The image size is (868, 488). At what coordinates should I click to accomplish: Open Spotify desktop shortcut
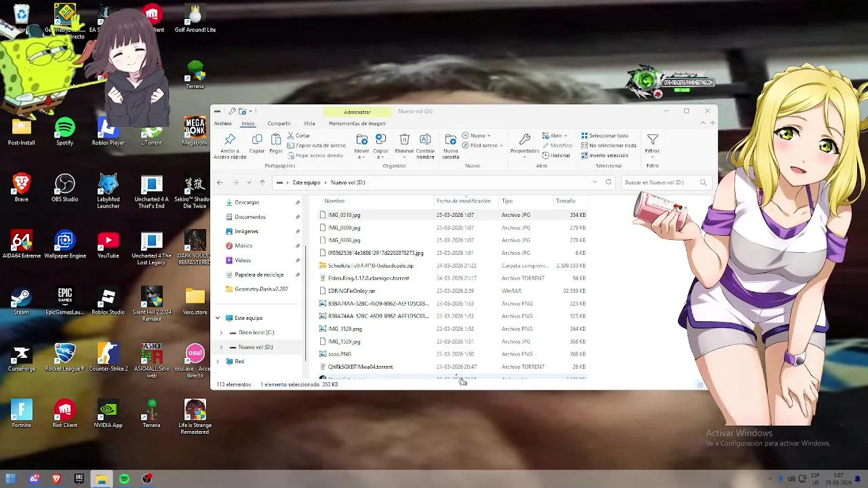pyautogui.click(x=65, y=131)
